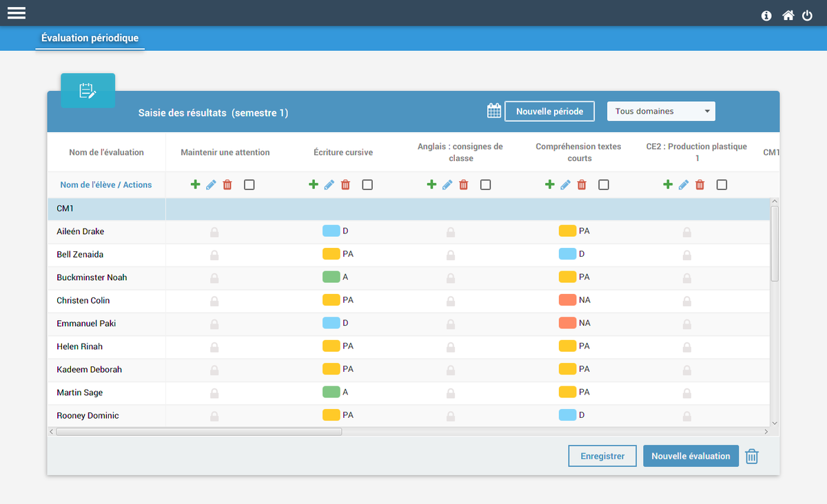Screen dimensions: 827x504
Task: Delete Écriture cursive using red trash
Action: pos(345,185)
